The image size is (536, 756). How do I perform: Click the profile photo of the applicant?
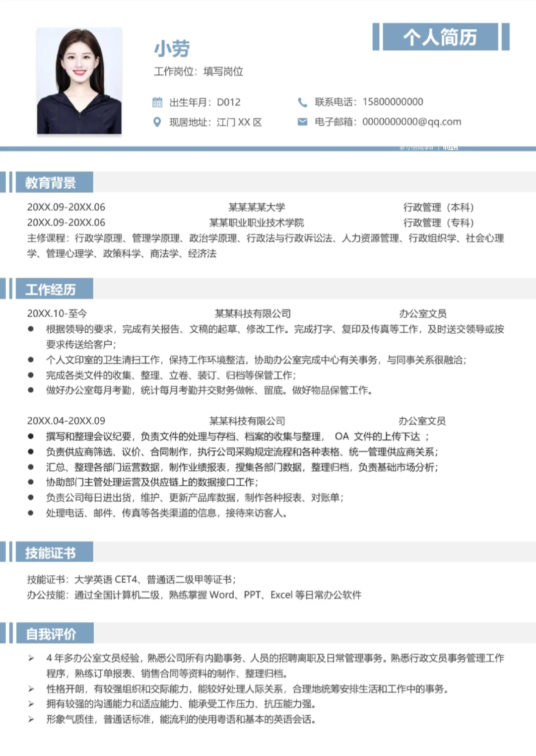tap(79, 81)
